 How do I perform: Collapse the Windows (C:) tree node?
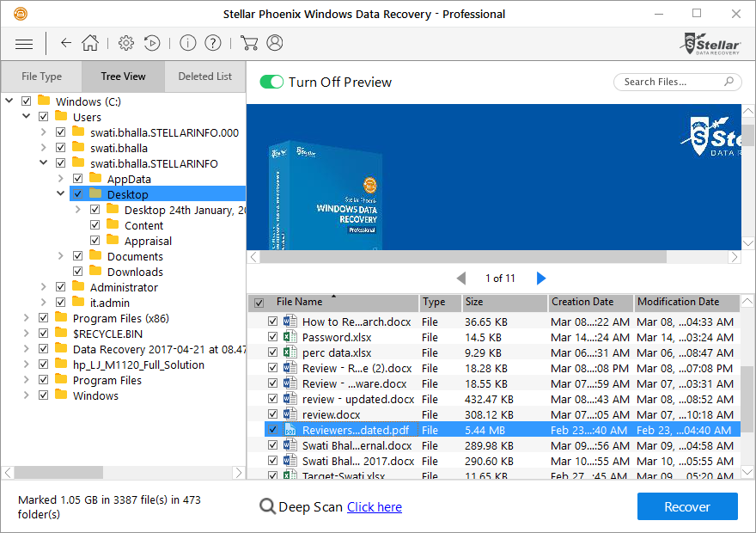tap(9, 101)
